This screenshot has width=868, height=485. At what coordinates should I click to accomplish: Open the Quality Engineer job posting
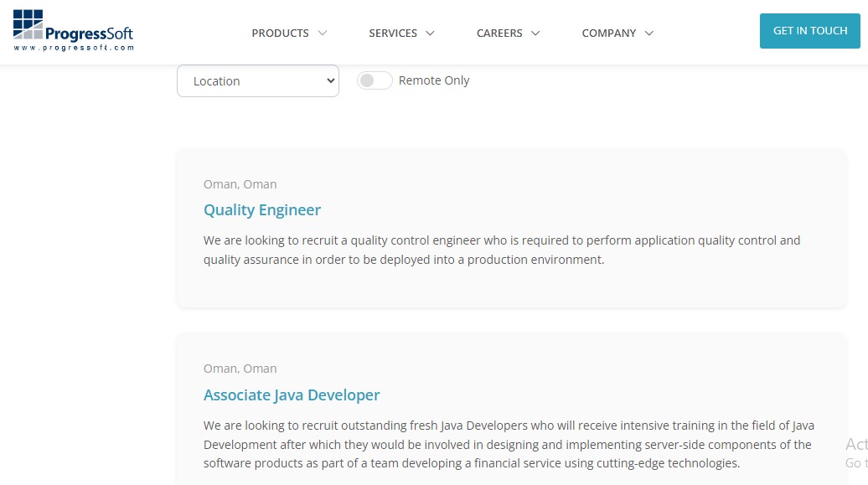click(x=262, y=210)
